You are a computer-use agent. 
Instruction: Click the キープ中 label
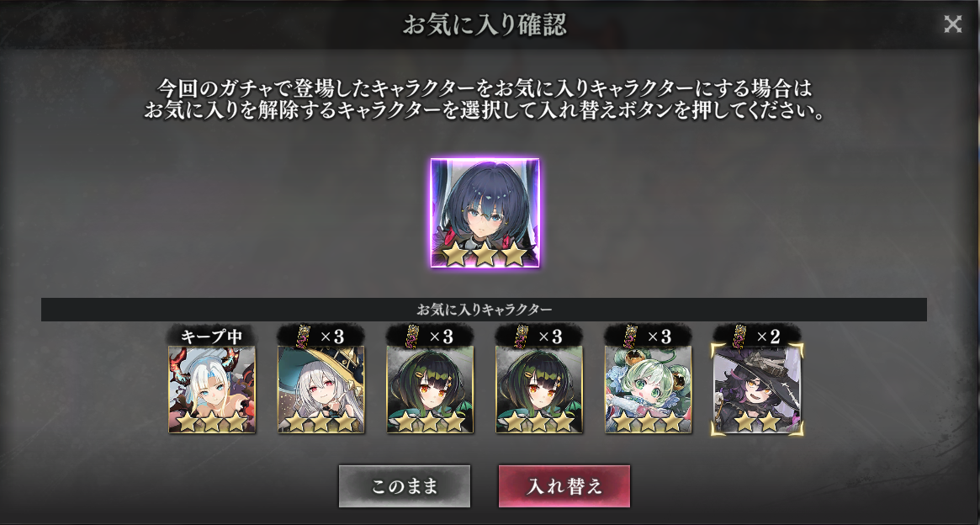point(211,337)
